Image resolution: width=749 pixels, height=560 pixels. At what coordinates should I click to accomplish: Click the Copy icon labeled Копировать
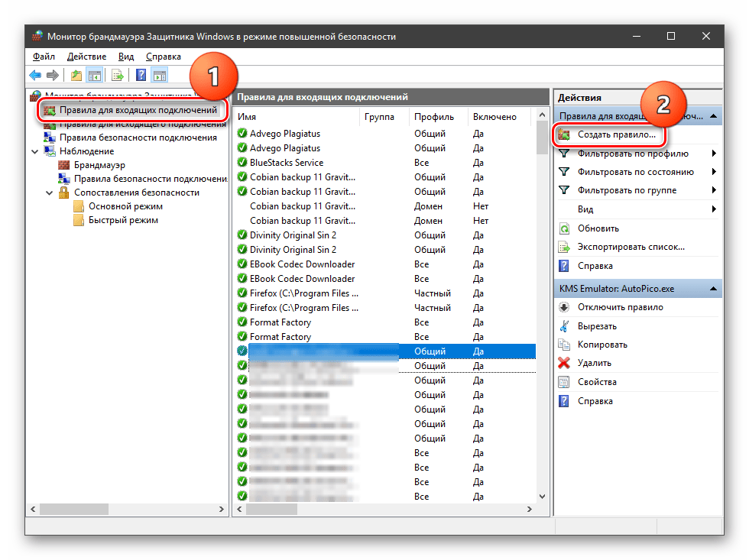pos(564,345)
